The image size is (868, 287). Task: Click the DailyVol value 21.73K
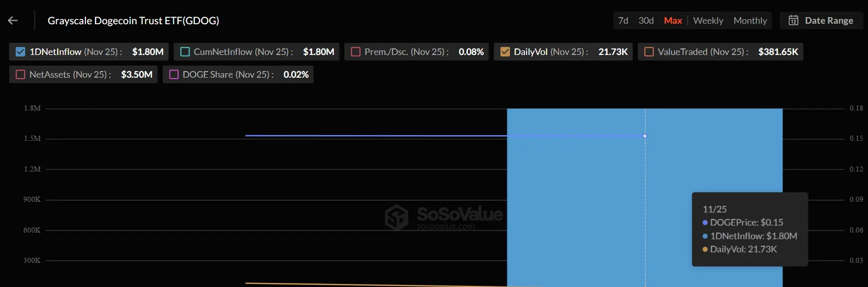[613, 52]
